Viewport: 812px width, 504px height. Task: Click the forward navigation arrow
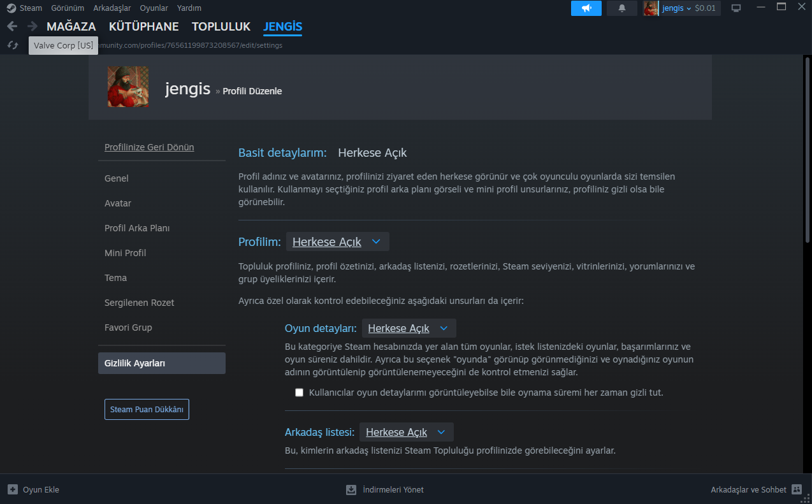(33, 26)
